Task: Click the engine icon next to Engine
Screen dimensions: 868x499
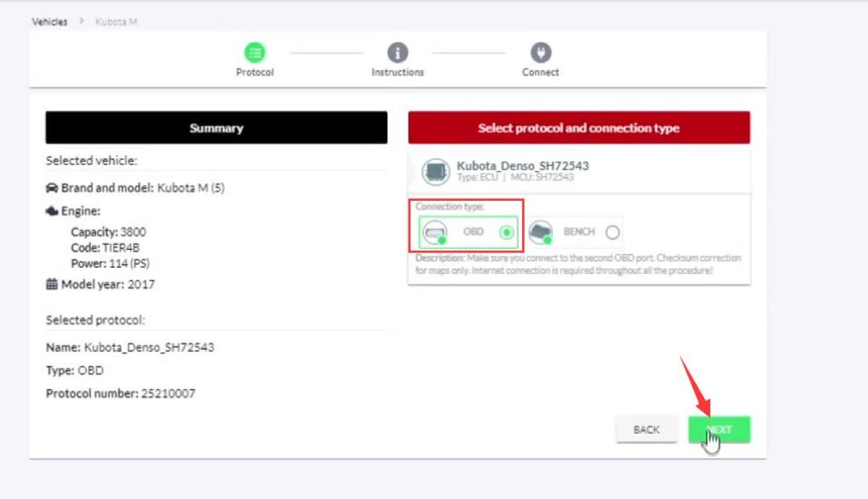Action: [52, 211]
